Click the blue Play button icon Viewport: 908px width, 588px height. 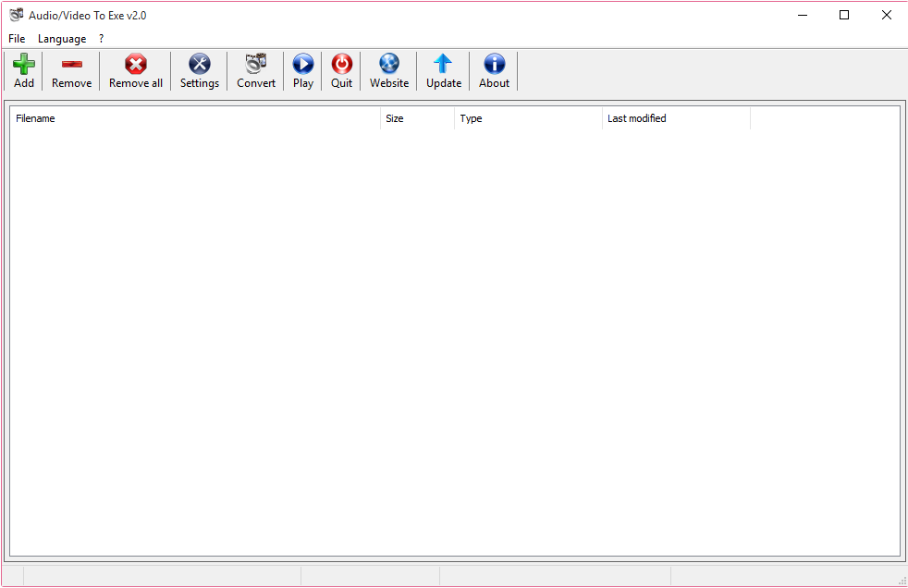(x=303, y=64)
